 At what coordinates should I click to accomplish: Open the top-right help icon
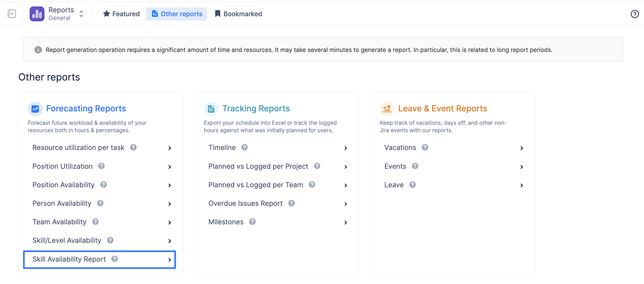pos(634,14)
